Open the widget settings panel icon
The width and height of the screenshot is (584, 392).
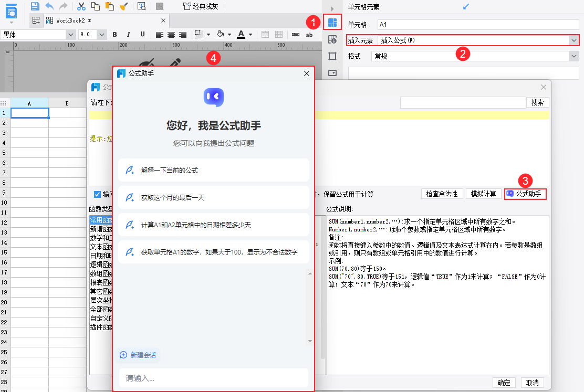(x=332, y=73)
